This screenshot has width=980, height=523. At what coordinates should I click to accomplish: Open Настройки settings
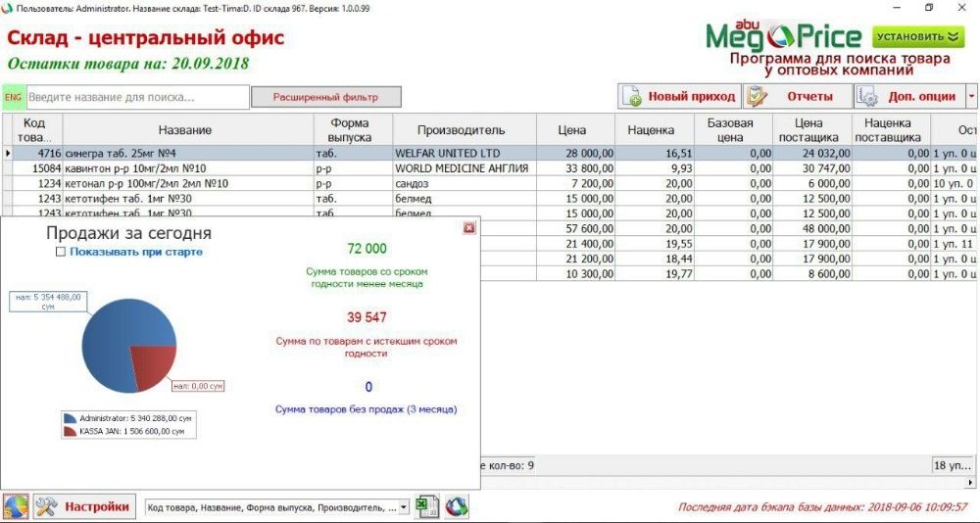pos(84,505)
